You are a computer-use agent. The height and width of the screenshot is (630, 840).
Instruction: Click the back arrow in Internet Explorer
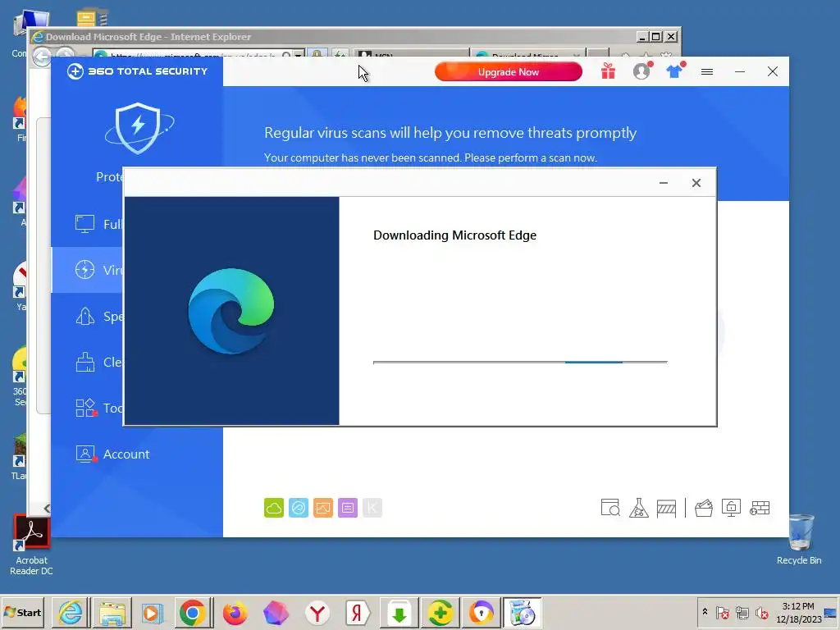coord(42,56)
